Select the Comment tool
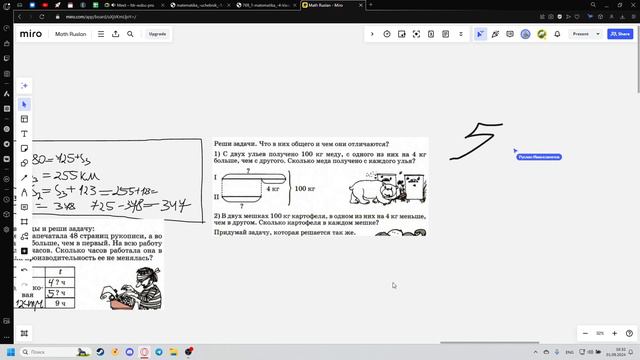The width and height of the screenshot is (640, 360). pos(24,207)
